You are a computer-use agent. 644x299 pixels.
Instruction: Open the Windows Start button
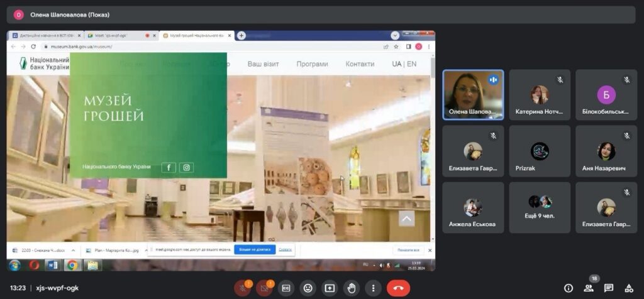(14, 265)
